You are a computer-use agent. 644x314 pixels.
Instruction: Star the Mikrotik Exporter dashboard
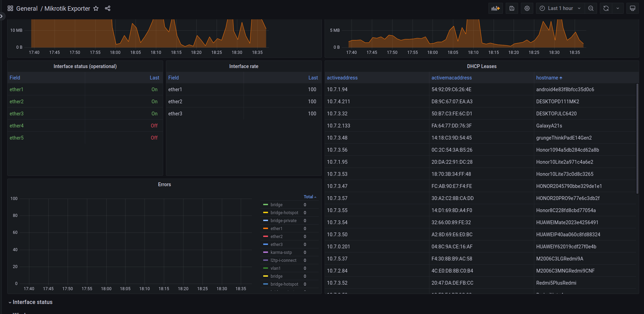[96, 8]
